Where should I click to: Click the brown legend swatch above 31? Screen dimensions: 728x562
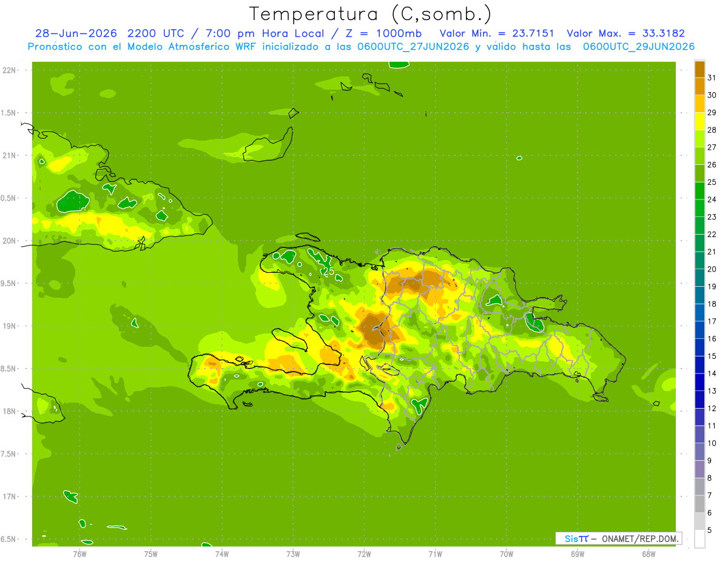[699, 69]
